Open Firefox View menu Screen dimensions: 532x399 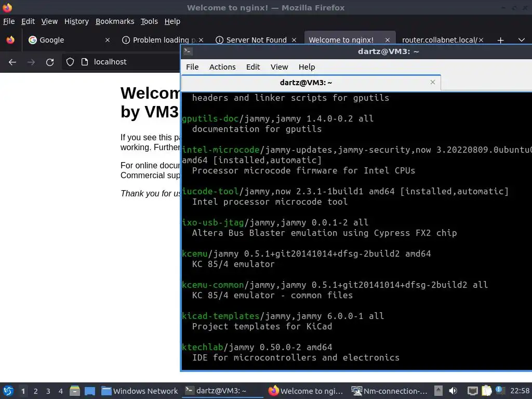(49, 21)
